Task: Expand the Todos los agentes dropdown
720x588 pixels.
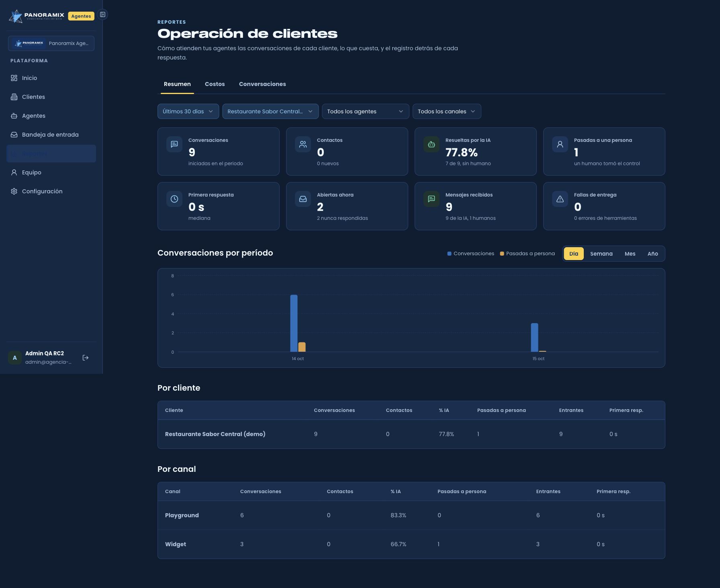Action: tap(365, 111)
